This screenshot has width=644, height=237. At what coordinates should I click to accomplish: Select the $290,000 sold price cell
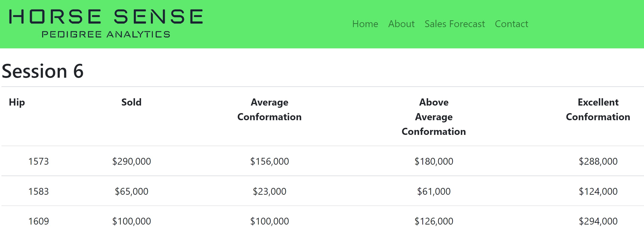coord(131,161)
